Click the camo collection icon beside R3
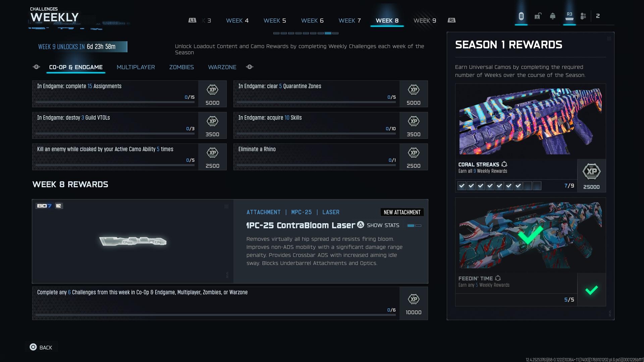This screenshot has height=362, width=644. point(583,15)
